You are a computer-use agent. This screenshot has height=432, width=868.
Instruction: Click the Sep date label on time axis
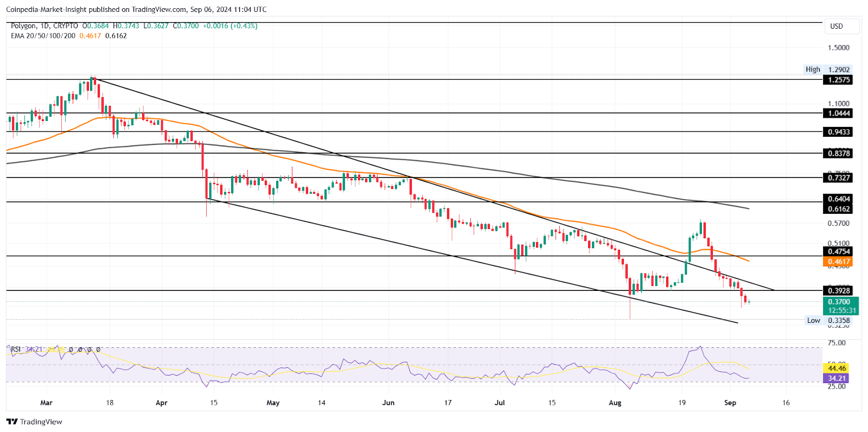tap(730, 403)
